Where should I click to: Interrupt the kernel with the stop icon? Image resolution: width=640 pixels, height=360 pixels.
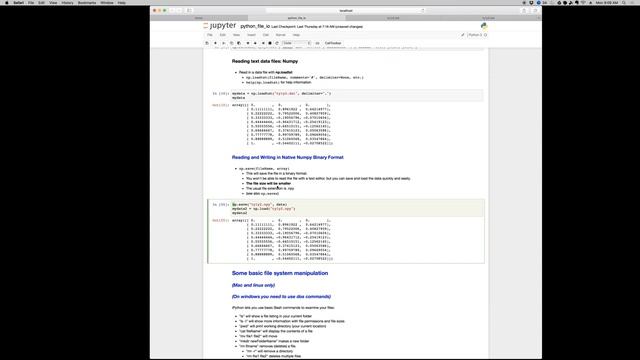(x=270, y=43)
